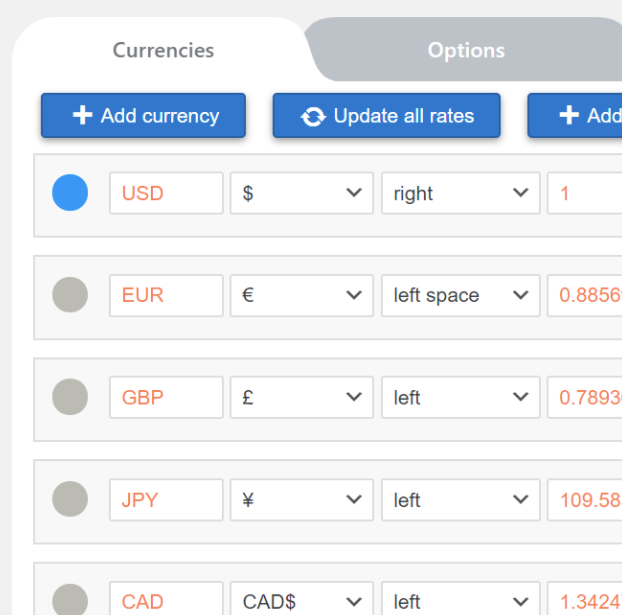Set EUR as the main currency

70,295
